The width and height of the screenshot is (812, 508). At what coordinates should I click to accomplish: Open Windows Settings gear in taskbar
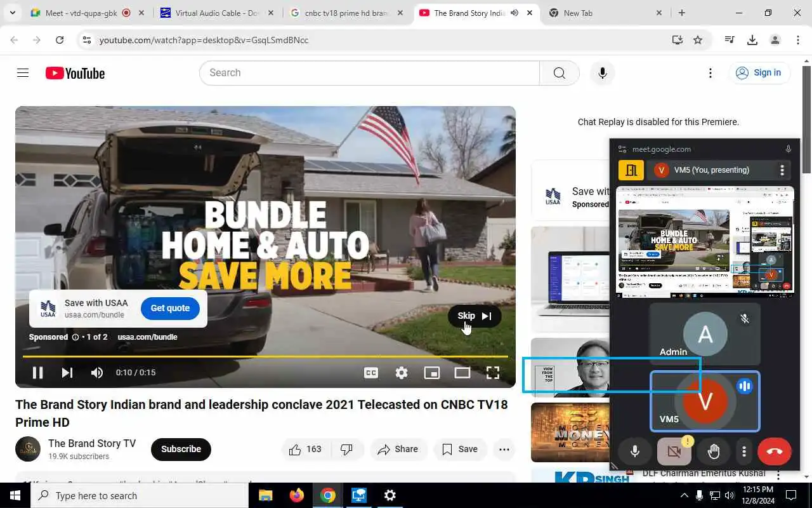click(x=390, y=495)
